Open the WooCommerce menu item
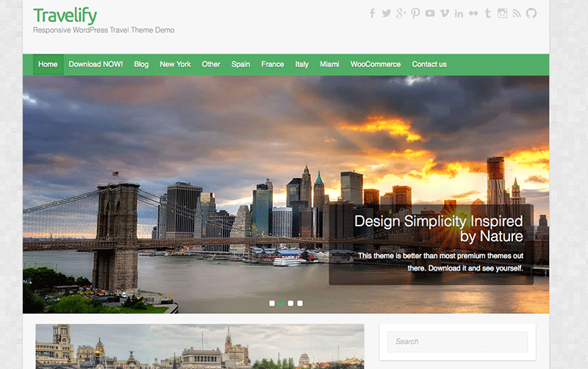Image resolution: width=588 pixels, height=369 pixels. [x=376, y=65]
